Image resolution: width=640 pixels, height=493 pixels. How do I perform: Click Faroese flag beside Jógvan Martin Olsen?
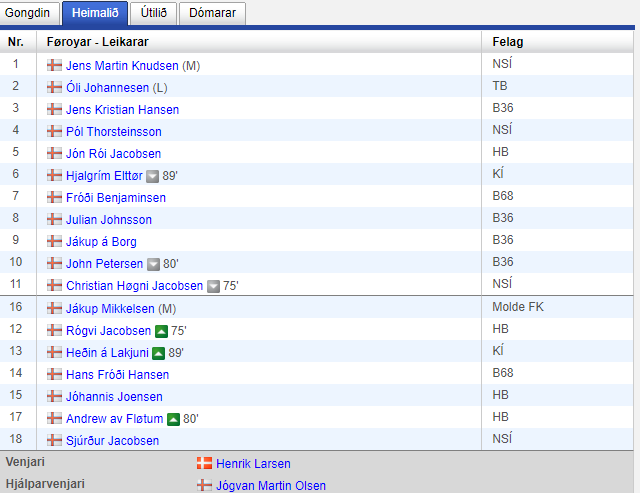[x=204, y=486]
